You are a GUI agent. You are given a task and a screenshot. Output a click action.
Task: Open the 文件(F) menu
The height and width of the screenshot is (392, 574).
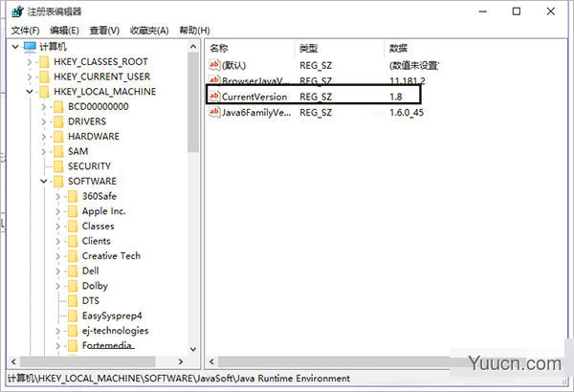point(25,31)
